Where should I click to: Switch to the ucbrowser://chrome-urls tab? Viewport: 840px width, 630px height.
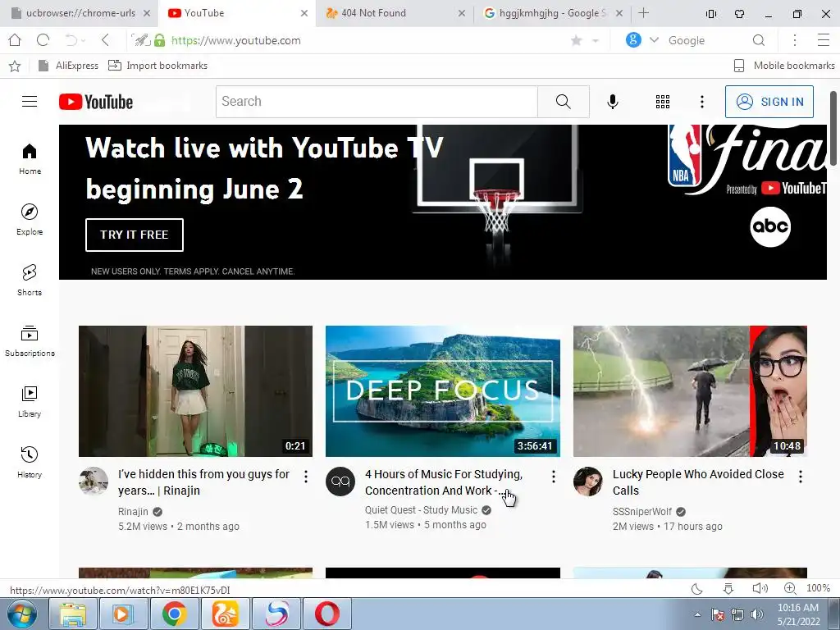[x=80, y=13]
